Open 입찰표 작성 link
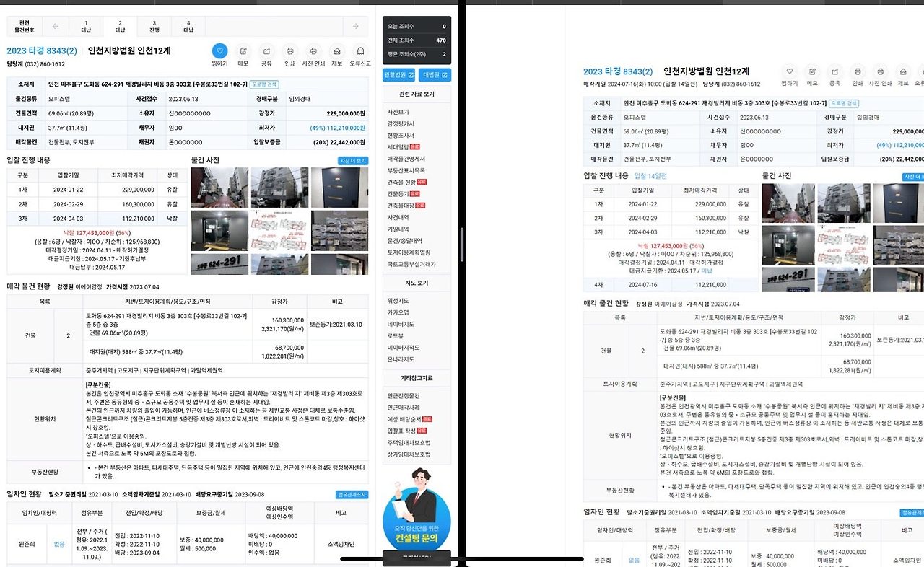This screenshot has width=924, height=567. pos(406,430)
